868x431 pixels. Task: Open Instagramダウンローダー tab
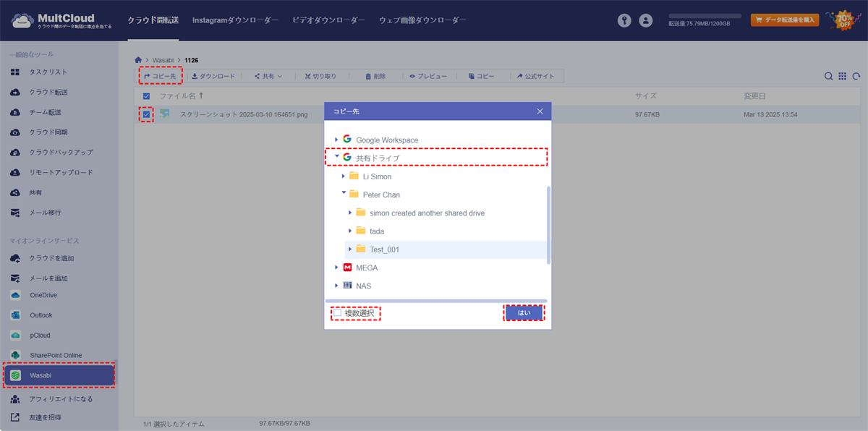click(235, 20)
